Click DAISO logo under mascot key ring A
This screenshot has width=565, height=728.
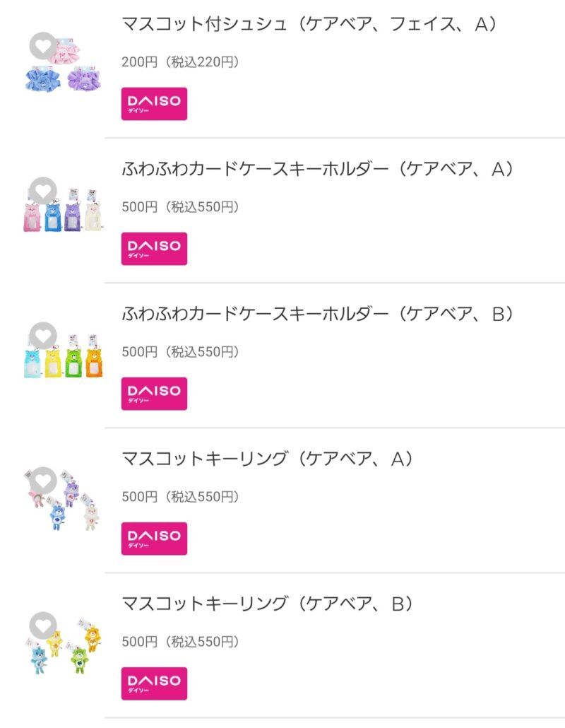click(x=154, y=539)
